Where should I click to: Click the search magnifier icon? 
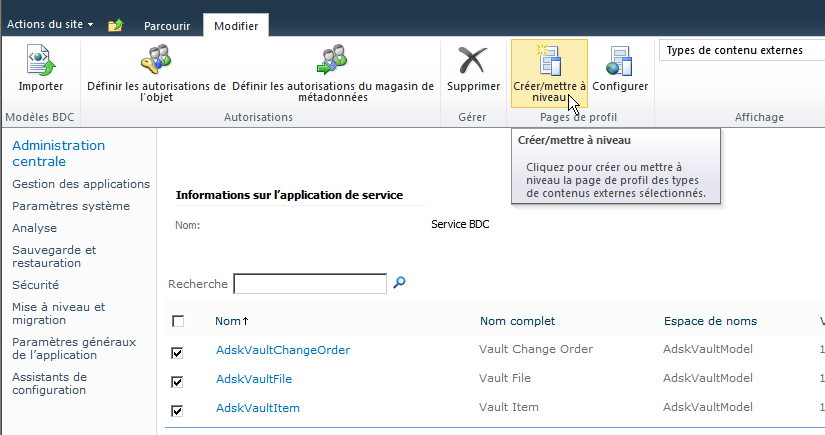pos(400,284)
